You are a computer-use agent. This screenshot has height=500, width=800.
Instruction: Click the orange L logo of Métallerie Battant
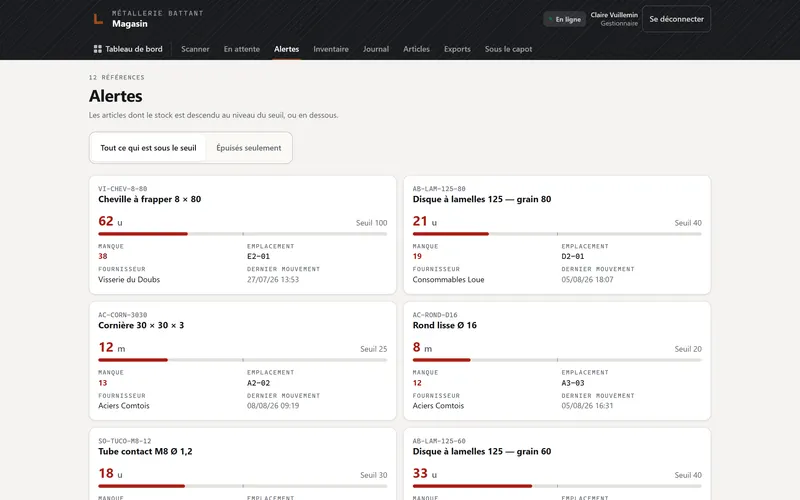pos(98,19)
